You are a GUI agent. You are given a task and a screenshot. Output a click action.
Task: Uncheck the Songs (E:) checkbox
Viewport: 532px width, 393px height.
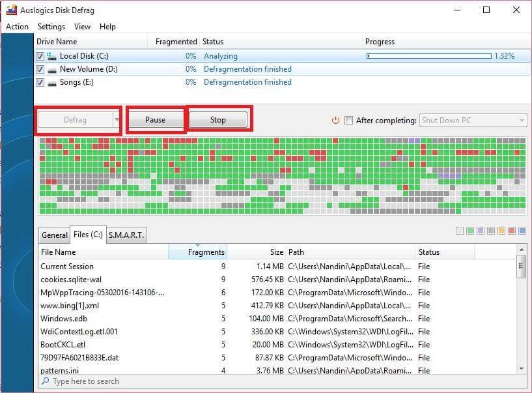[40, 82]
